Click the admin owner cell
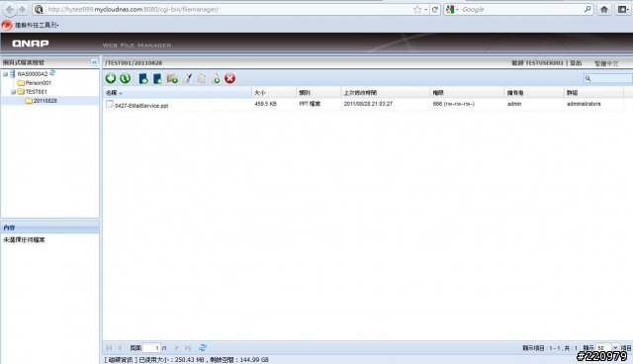The height and width of the screenshot is (364, 633). [x=514, y=104]
